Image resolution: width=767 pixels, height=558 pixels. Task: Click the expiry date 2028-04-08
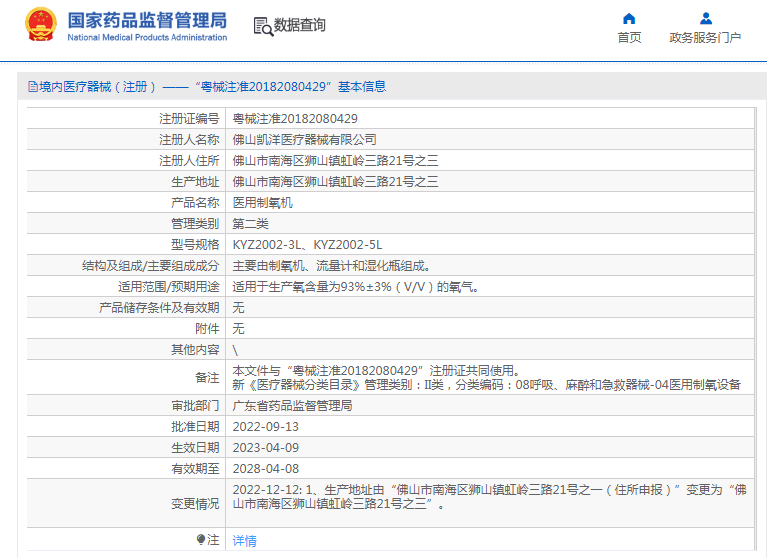click(x=266, y=469)
